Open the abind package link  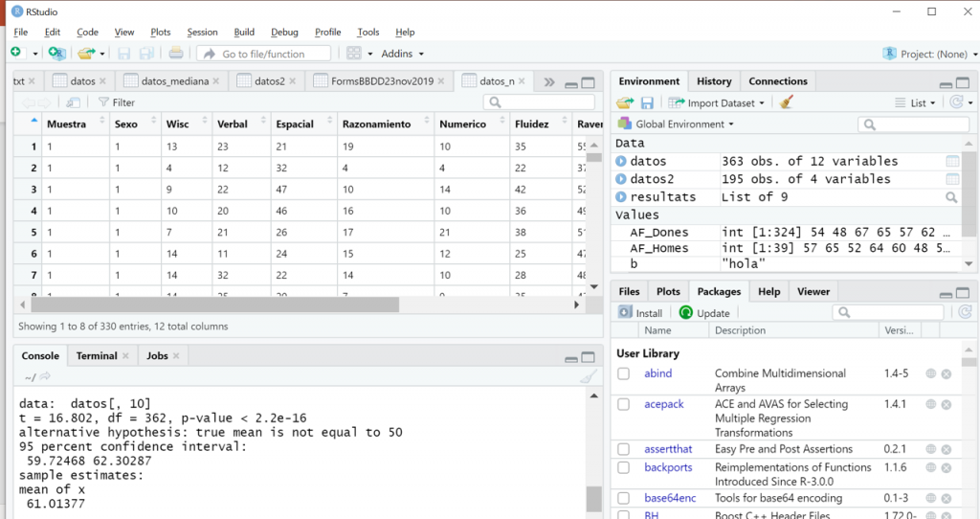(x=657, y=373)
